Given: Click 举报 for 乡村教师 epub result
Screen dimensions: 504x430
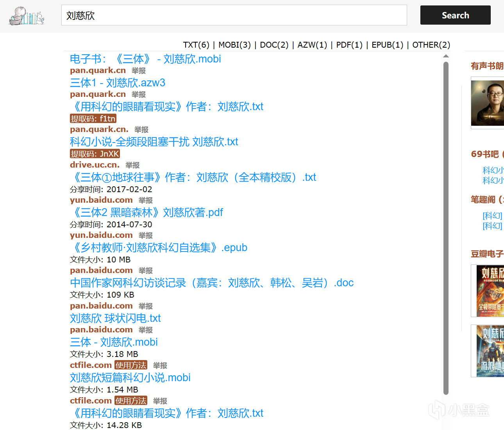Looking at the screenshot, I should pyautogui.click(x=146, y=271).
